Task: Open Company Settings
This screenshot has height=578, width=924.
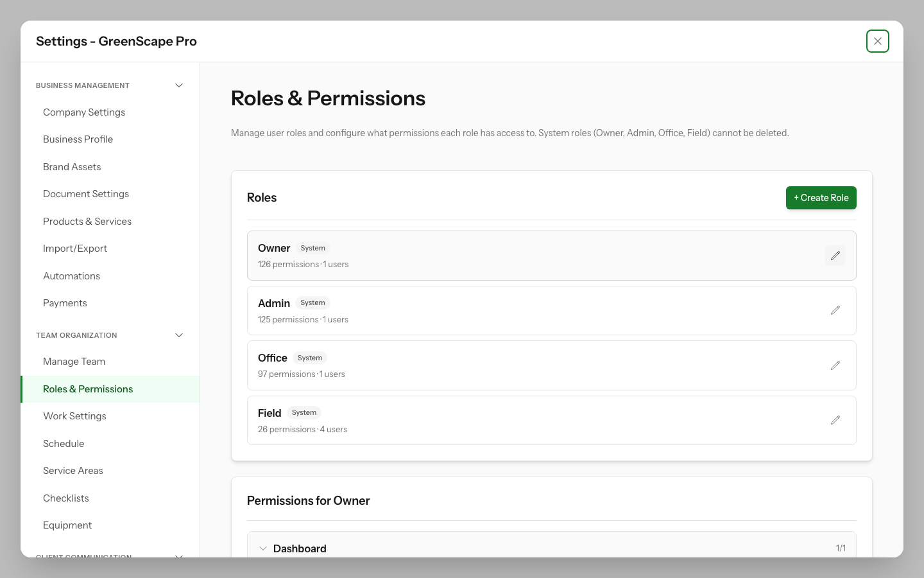Action: coord(84,112)
